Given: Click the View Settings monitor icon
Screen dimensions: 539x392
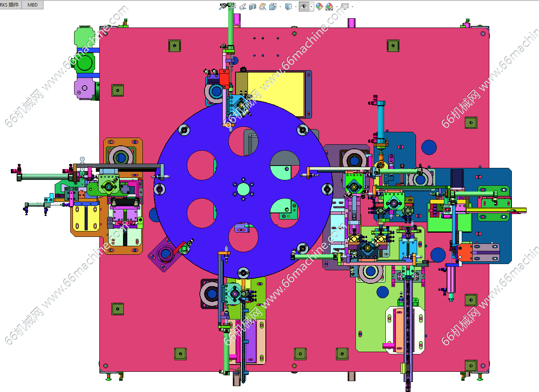Looking at the screenshot, I should click(x=345, y=7).
